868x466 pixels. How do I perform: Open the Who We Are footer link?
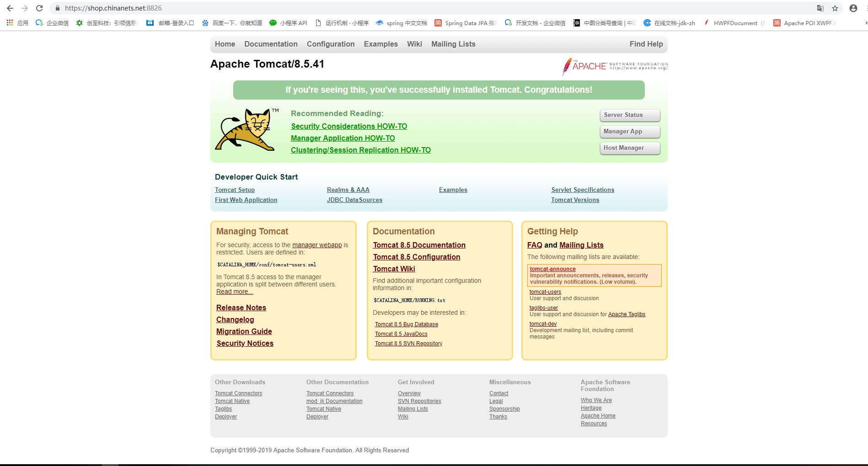coord(596,400)
